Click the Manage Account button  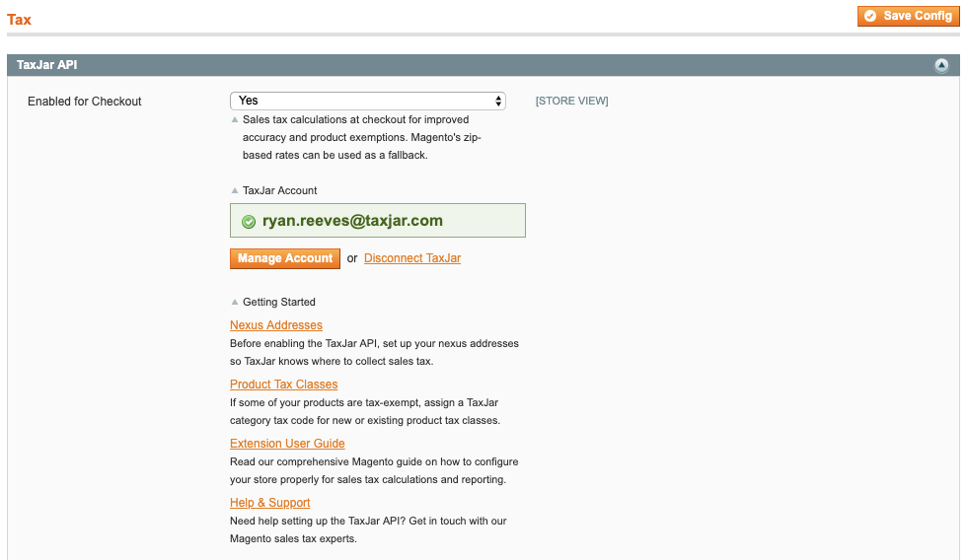285,258
